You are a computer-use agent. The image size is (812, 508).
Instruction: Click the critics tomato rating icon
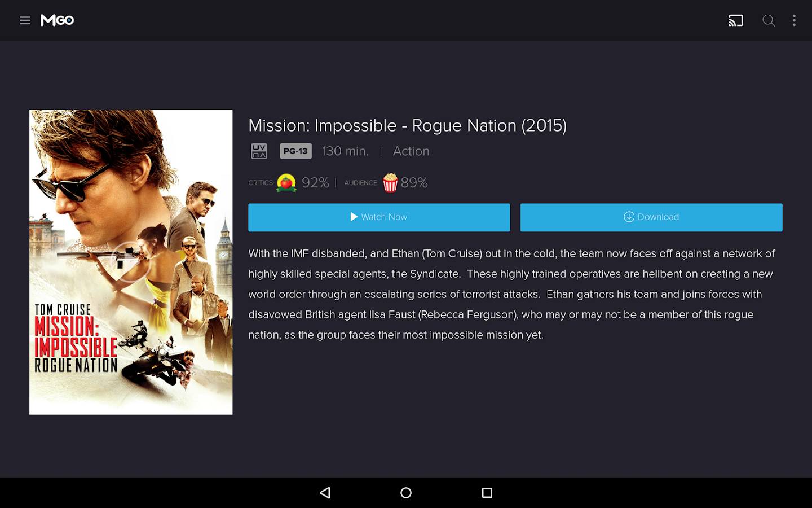286,183
